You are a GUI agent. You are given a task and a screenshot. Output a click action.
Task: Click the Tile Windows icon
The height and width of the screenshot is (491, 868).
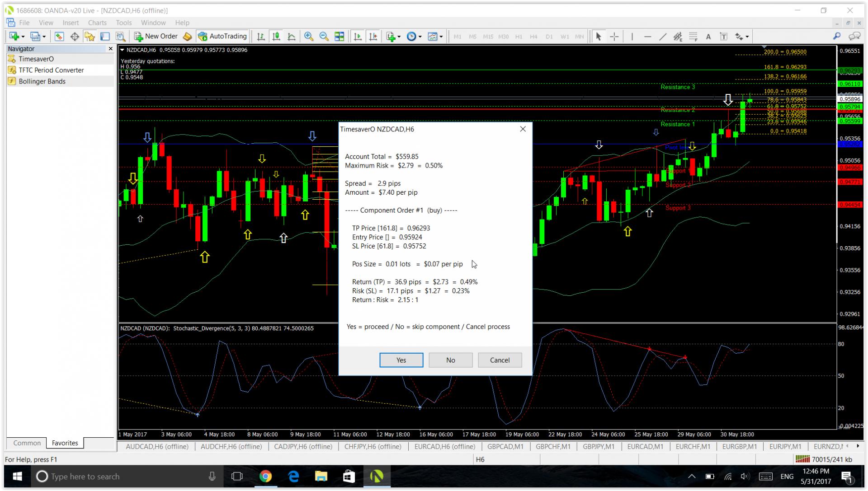coord(339,37)
